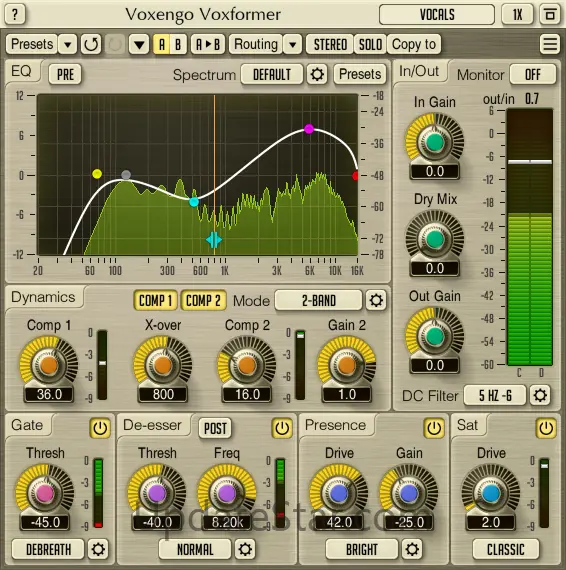Click the Out Gain knob
The width and height of the screenshot is (566, 570).
tap(435, 336)
